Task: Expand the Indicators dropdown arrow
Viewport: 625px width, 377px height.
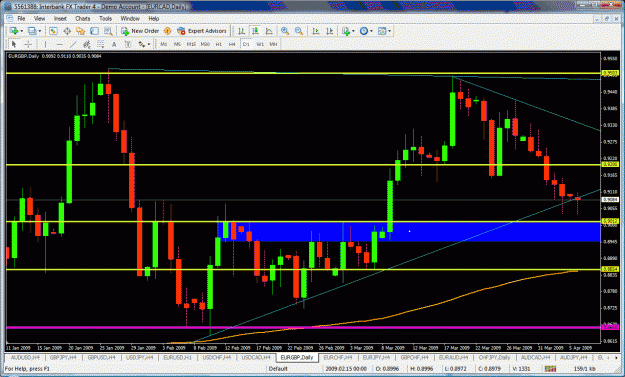Action: (353, 31)
